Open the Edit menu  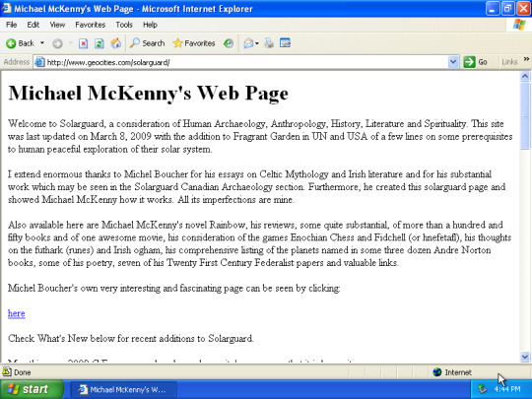[33, 25]
